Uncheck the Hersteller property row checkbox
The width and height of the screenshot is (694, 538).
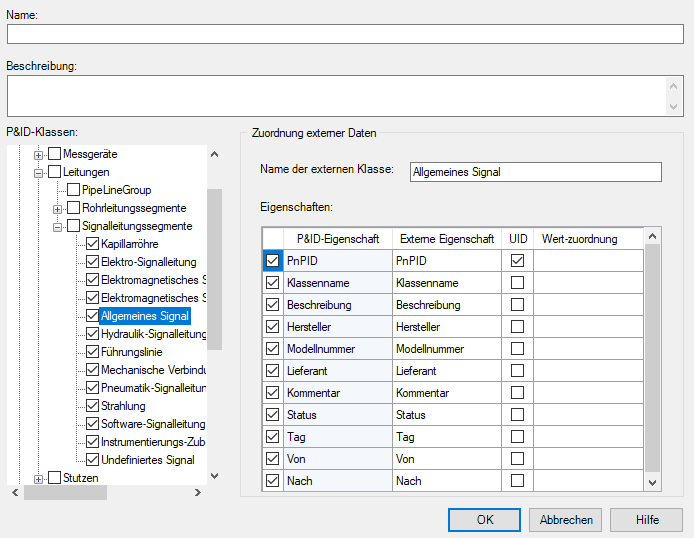[x=273, y=326]
